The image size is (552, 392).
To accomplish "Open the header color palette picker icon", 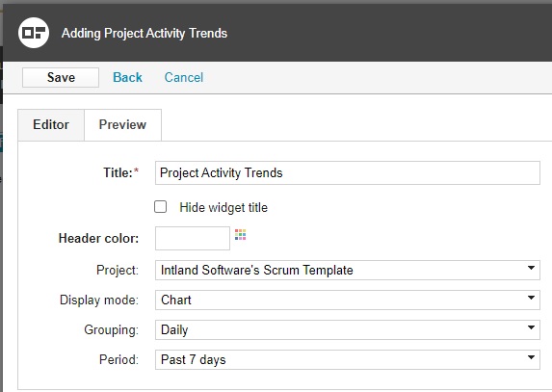I will [241, 234].
